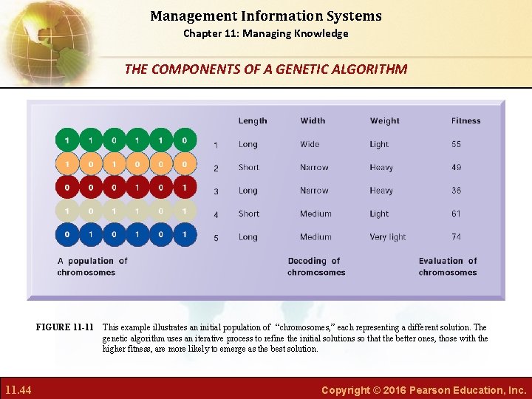Select row number 1 label
Image resolution: width=532 pixels, height=399 pixels.
click(x=216, y=146)
